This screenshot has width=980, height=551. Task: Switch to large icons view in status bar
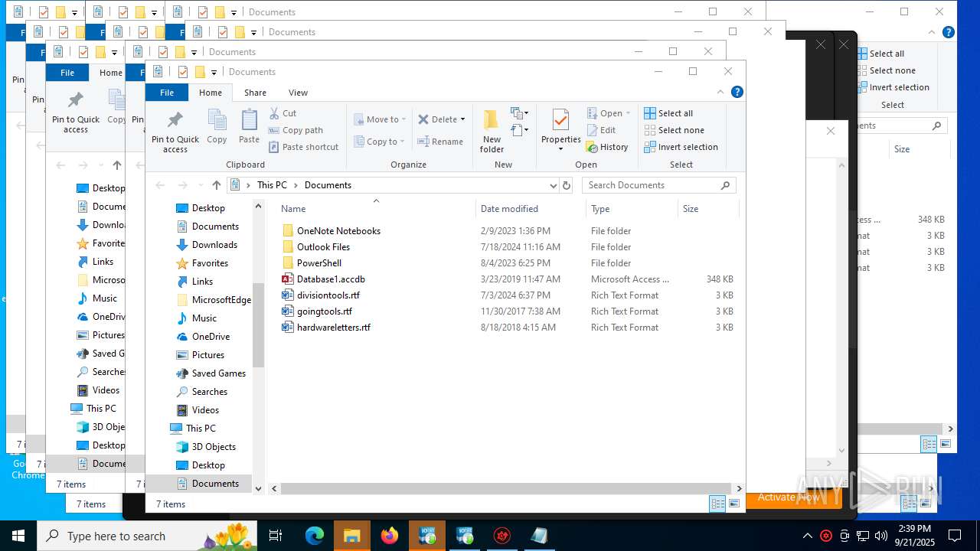(734, 504)
